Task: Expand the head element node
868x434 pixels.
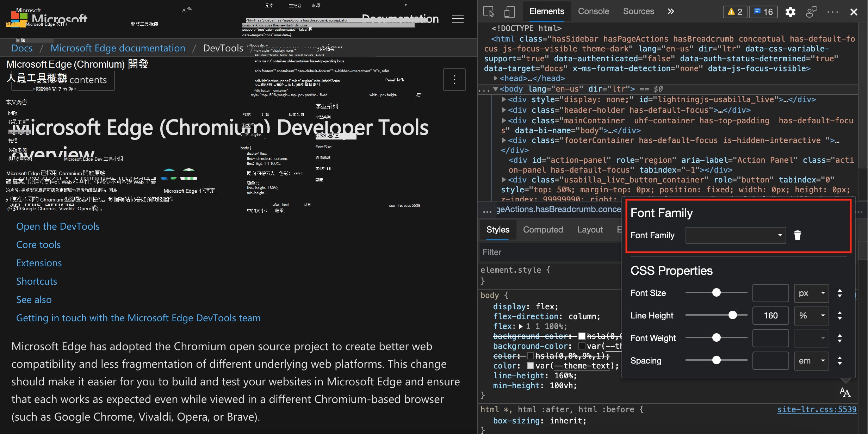Action: point(496,78)
